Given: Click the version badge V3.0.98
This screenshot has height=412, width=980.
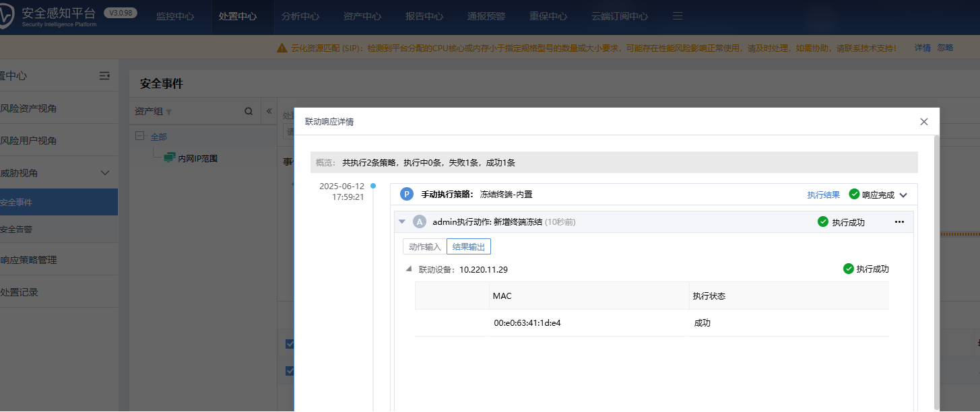Looking at the screenshot, I should [121, 12].
